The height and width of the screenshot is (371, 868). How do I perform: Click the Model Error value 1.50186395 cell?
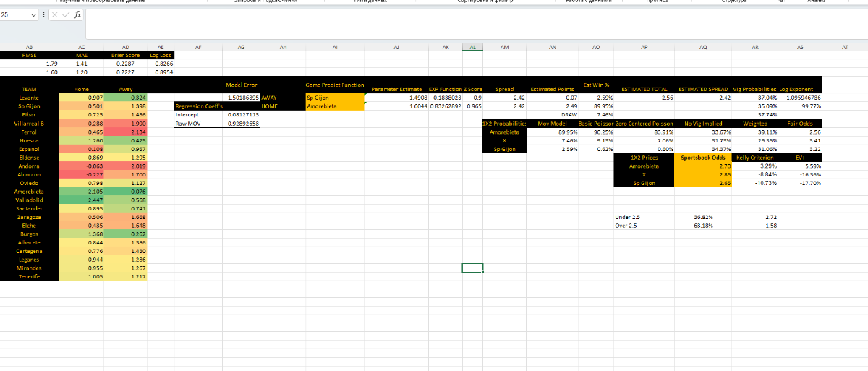pos(242,97)
